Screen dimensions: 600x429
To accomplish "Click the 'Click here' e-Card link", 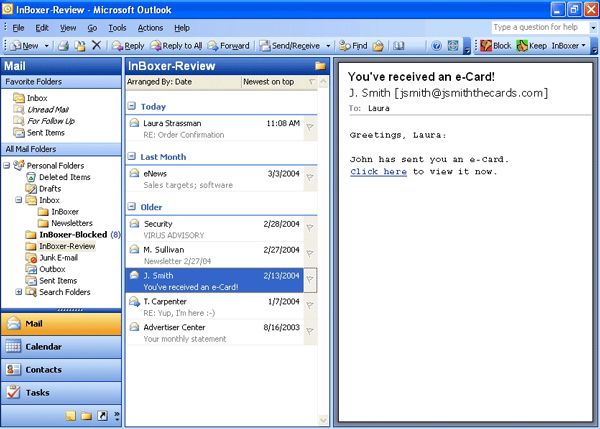I will tap(378, 172).
